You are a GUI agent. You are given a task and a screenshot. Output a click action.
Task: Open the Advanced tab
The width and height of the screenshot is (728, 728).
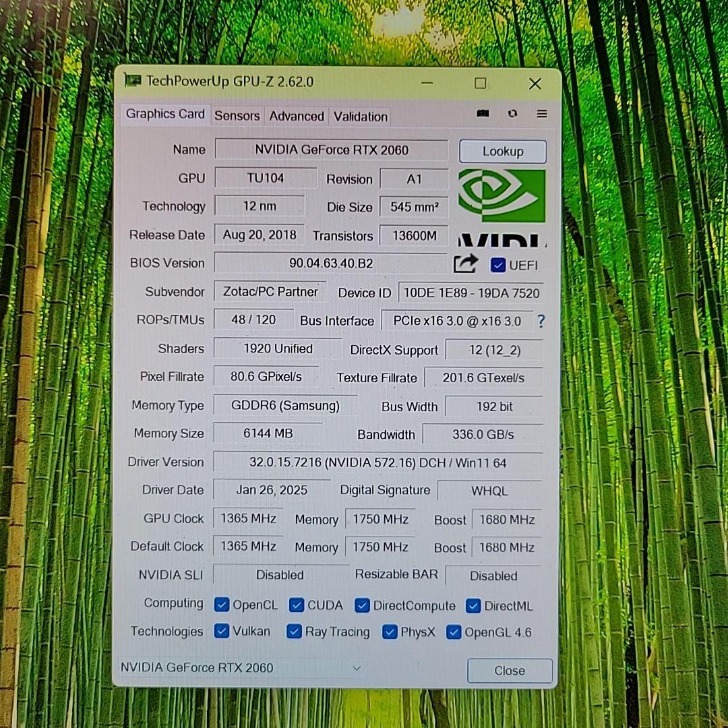pyautogui.click(x=296, y=116)
